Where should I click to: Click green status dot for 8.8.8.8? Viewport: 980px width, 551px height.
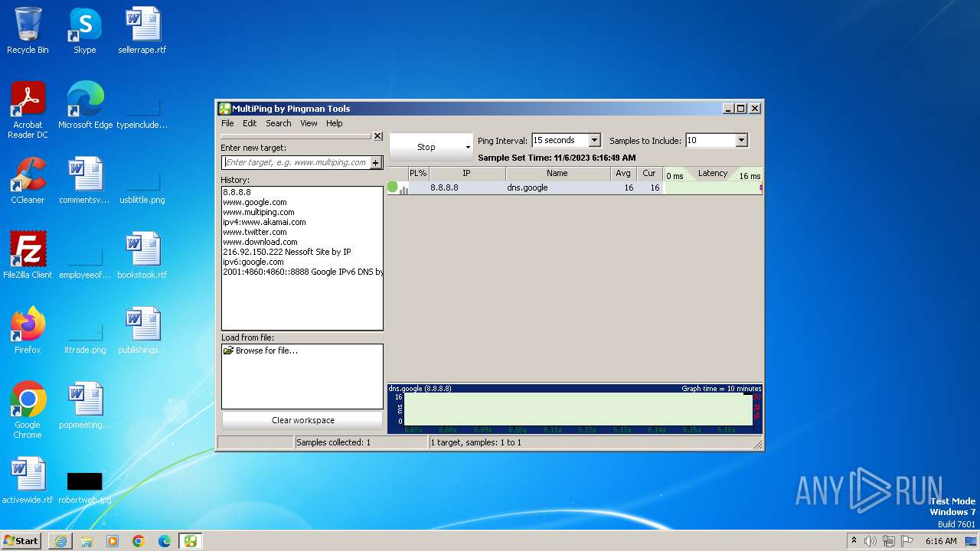coord(393,187)
